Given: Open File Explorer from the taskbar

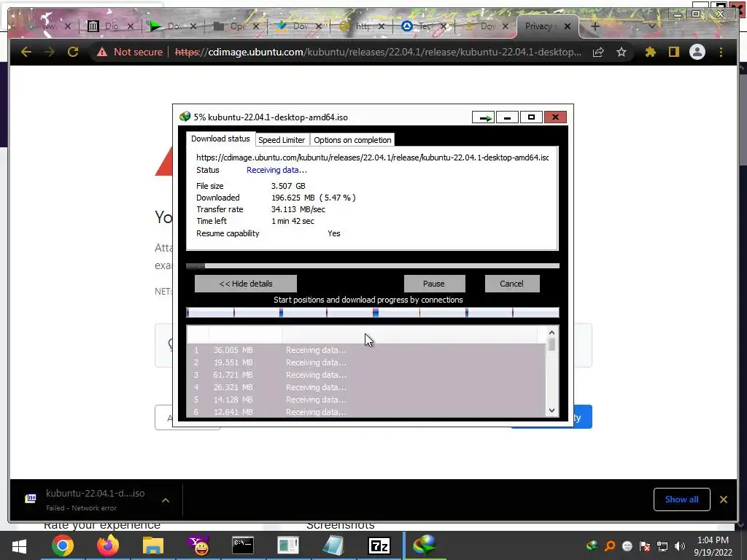Looking at the screenshot, I should pos(153,545).
